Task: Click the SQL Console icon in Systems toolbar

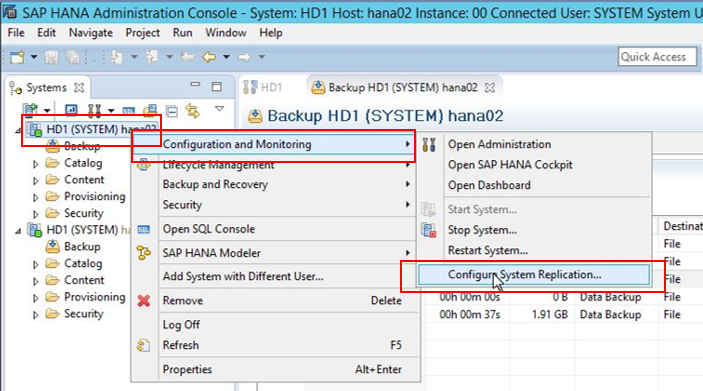Action: (x=129, y=110)
